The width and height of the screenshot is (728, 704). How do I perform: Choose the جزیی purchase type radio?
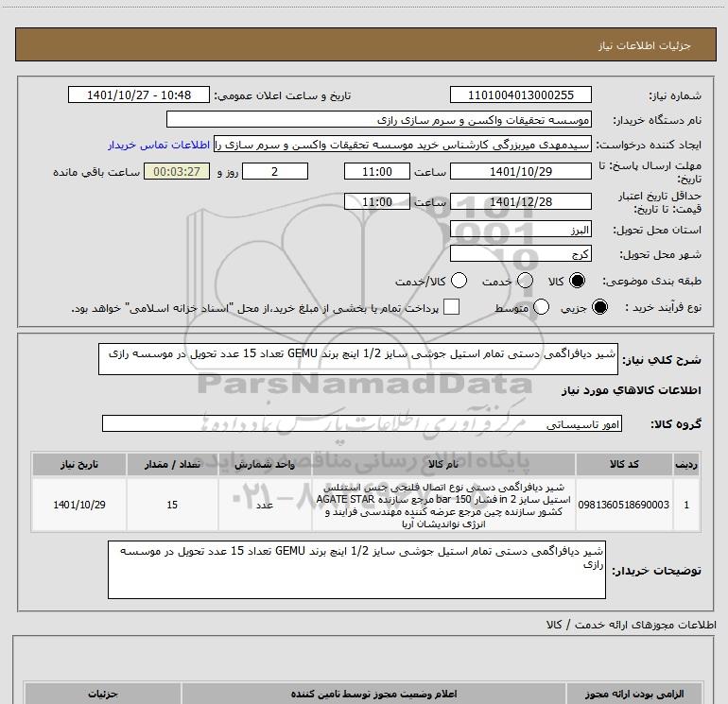coord(599,307)
